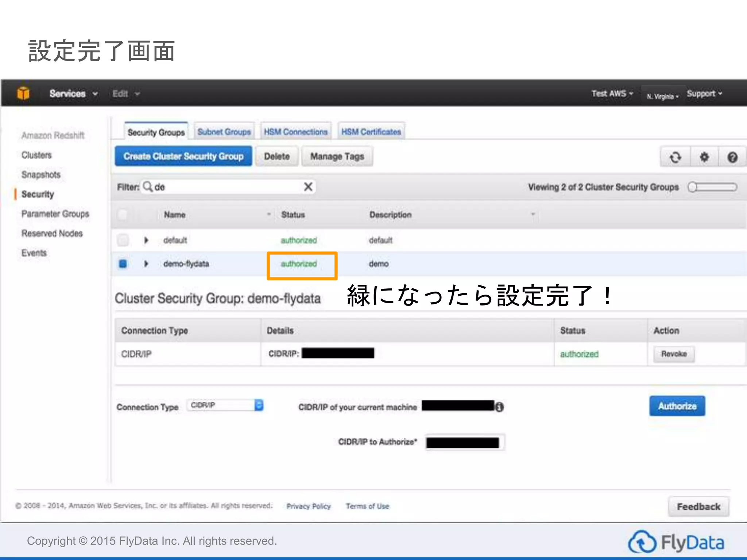Click the Delete button
This screenshot has height=560, width=747.
pyautogui.click(x=277, y=156)
